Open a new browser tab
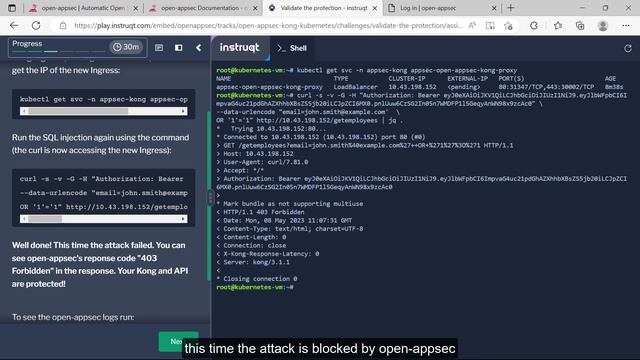This screenshot has width=640, height=360. 511,8
